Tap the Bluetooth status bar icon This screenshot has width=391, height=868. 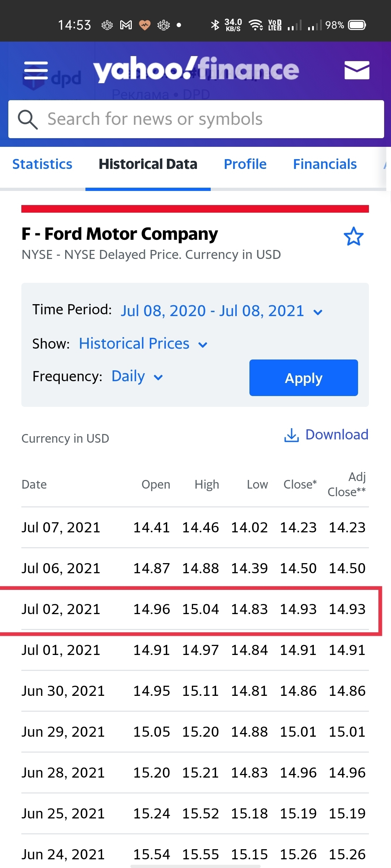click(x=215, y=25)
